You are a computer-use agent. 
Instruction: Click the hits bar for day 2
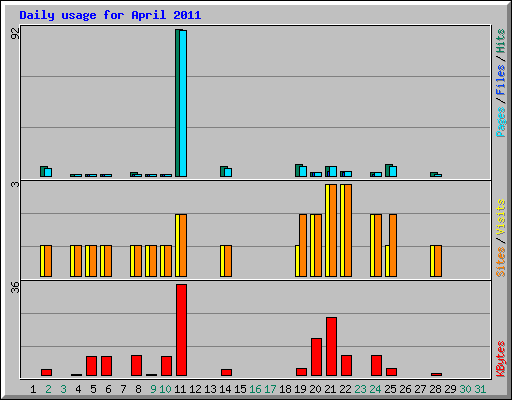[43, 171]
